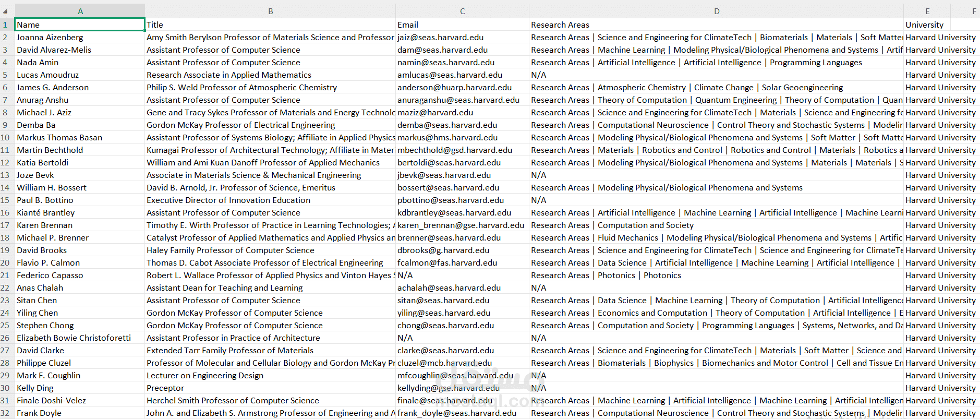Click 'Research Associate in Applied Mathematics' title

(x=228, y=75)
